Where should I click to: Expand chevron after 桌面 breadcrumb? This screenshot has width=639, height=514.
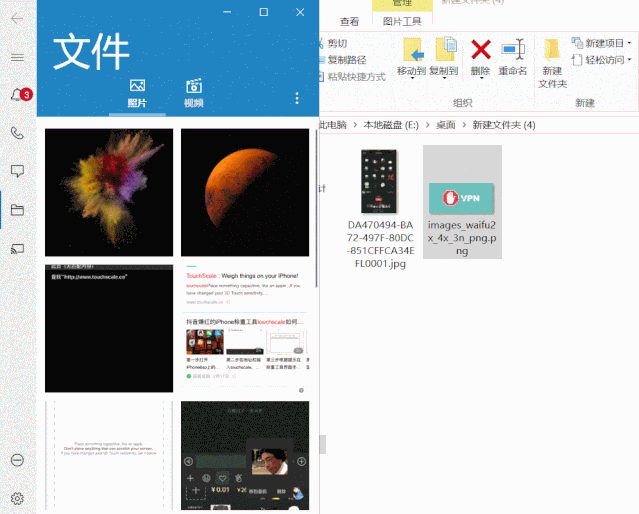click(464, 125)
